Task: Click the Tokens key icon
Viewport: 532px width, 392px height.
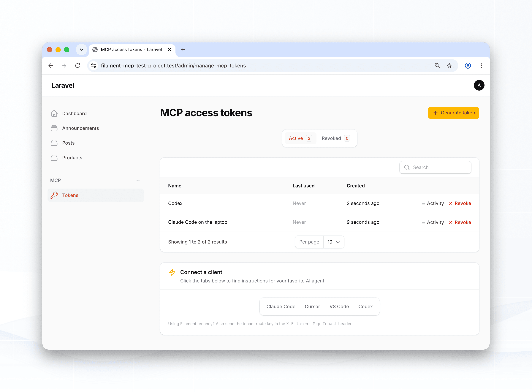Action: pyautogui.click(x=54, y=195)
